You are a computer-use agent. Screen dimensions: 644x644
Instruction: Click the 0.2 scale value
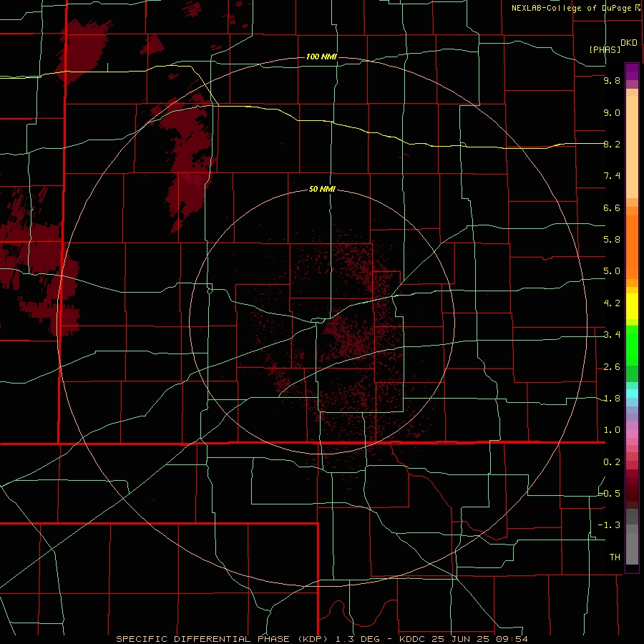tap(612, 462)
